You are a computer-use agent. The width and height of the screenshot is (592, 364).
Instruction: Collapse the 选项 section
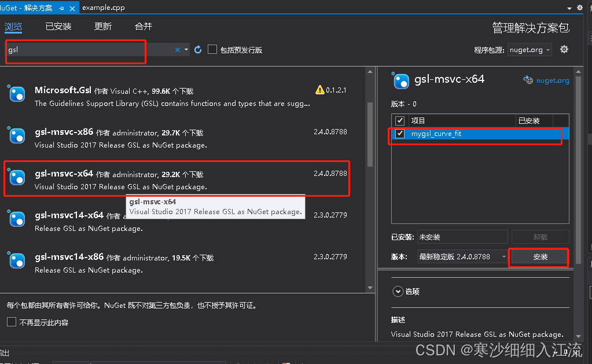click(x=398, y=291)
